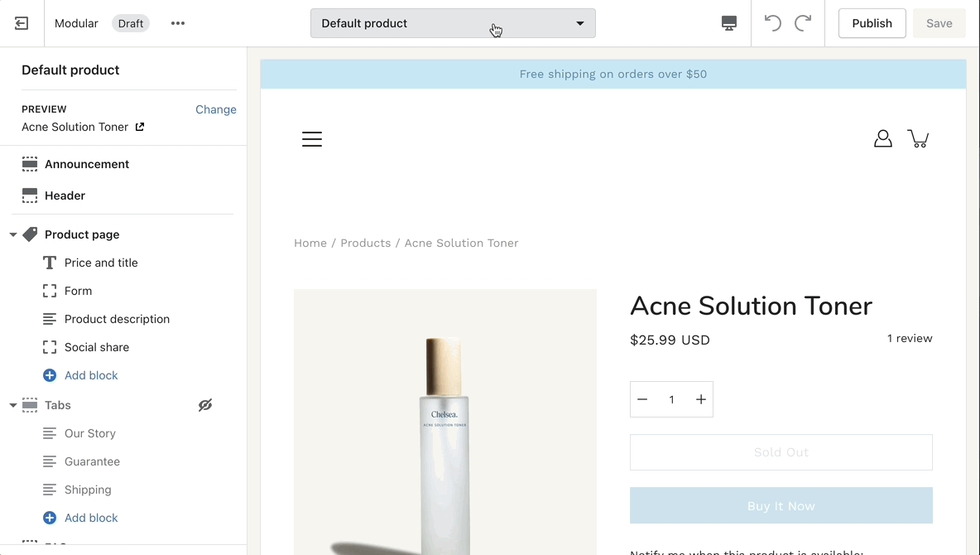Click the Publish button

tap(872, 23)
